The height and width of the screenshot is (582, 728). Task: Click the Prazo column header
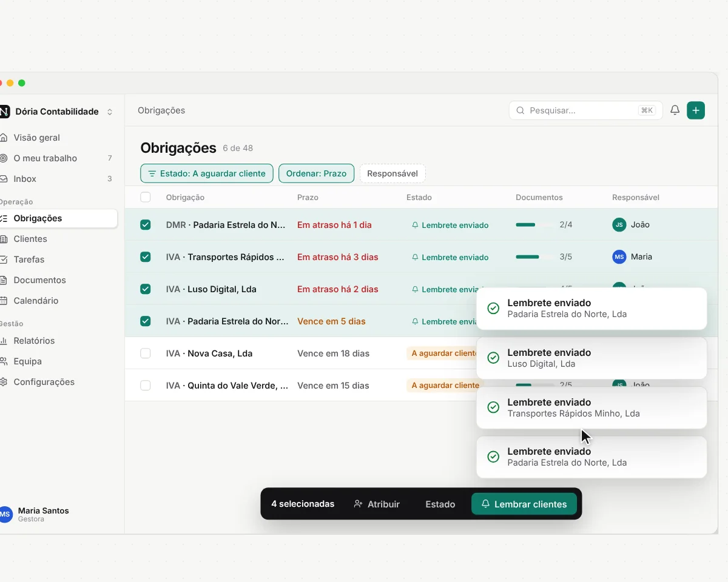308,197
